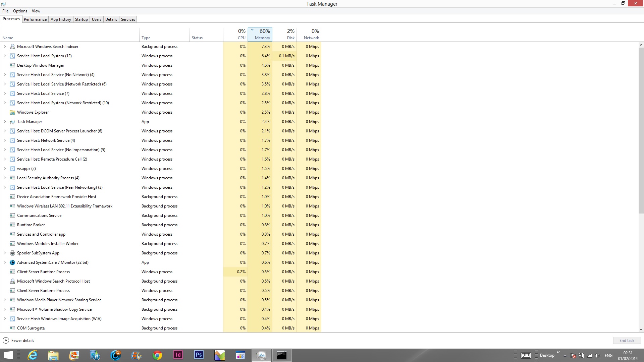Expand the Task Manager process group
644x362 pixels.
point(5,122)
